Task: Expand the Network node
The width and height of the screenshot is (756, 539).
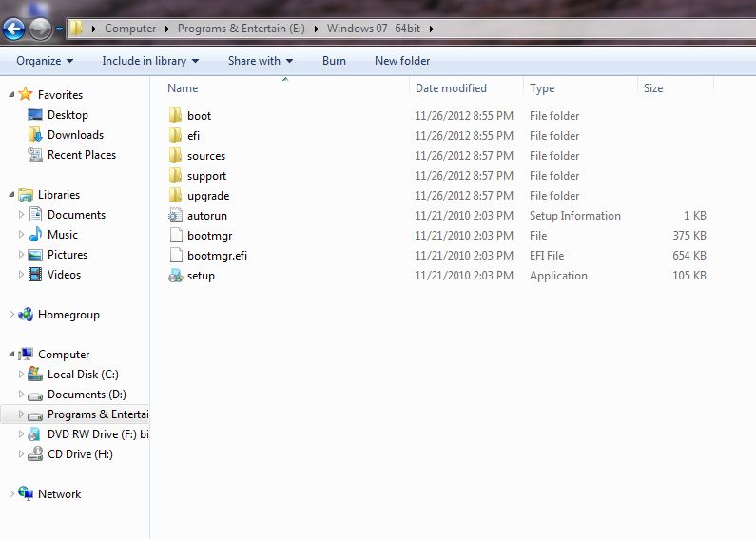Action: pos(11,493)
